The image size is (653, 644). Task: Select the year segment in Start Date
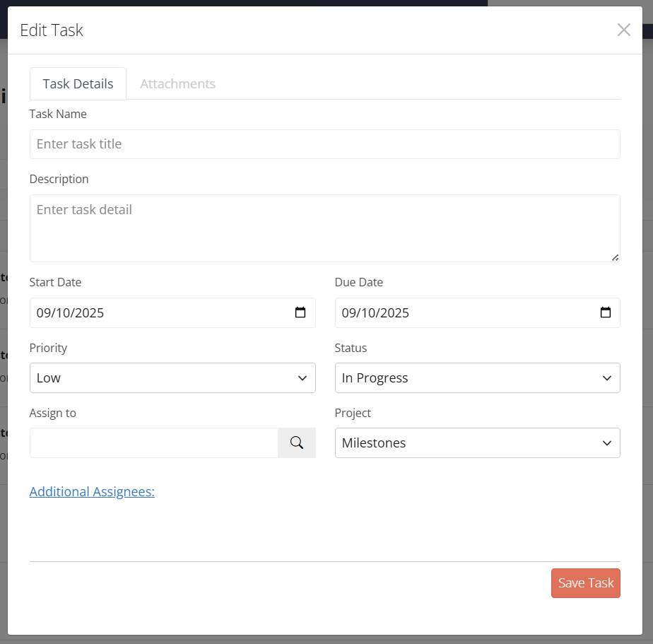[89, 313]
